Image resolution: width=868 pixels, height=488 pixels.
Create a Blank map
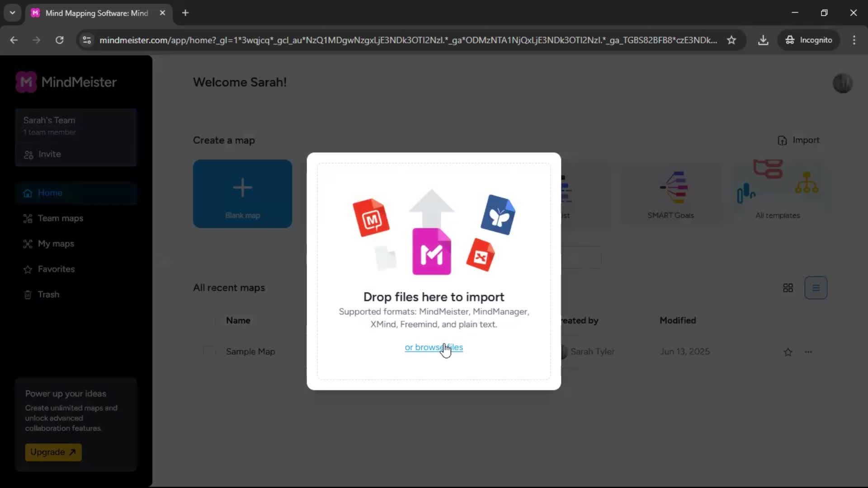coord(242,193)
